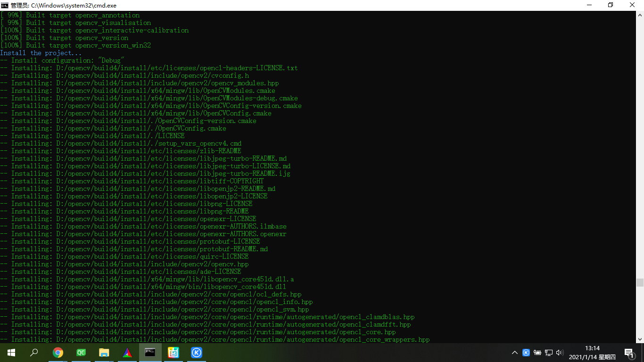The height and width of the screenshot is (362, 644).
Task: Click the setup_vars_opencv4.cmd line
Action: [121, 143]
